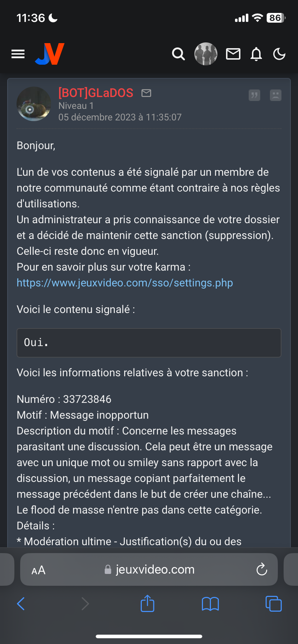This screenshot has height=644, width=298.
Task: Open the Safari share sheet
Action: [148, 603]
